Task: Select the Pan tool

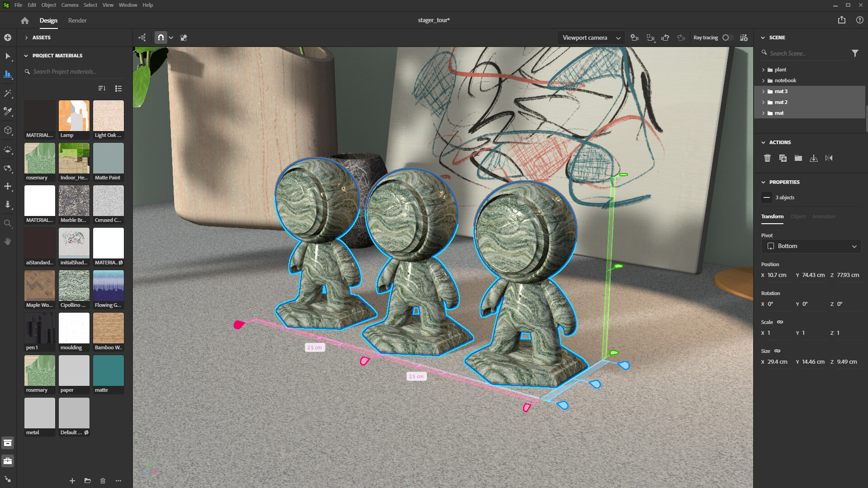Action: click(8, 241)
